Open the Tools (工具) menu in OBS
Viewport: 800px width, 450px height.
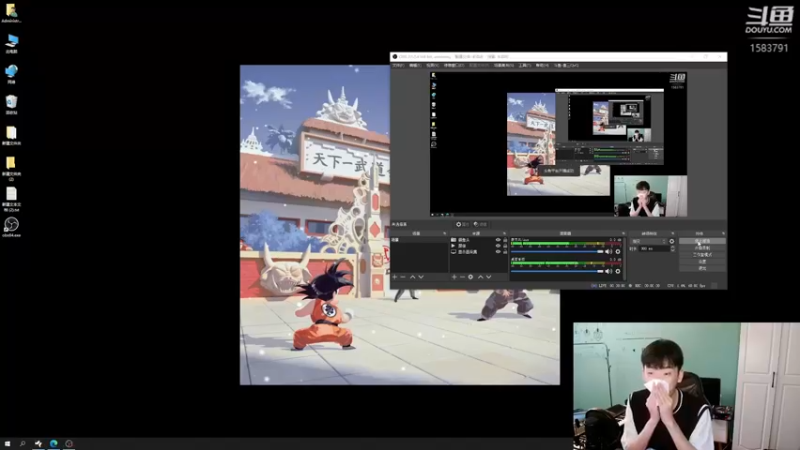(x=525, y=66)
